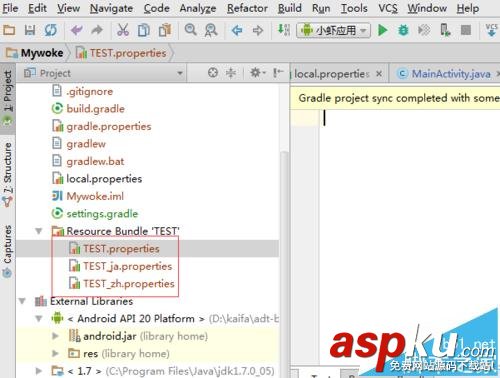Click the Debug bug icon
This screenshot has width=500, height=378.
pos(403,30)
